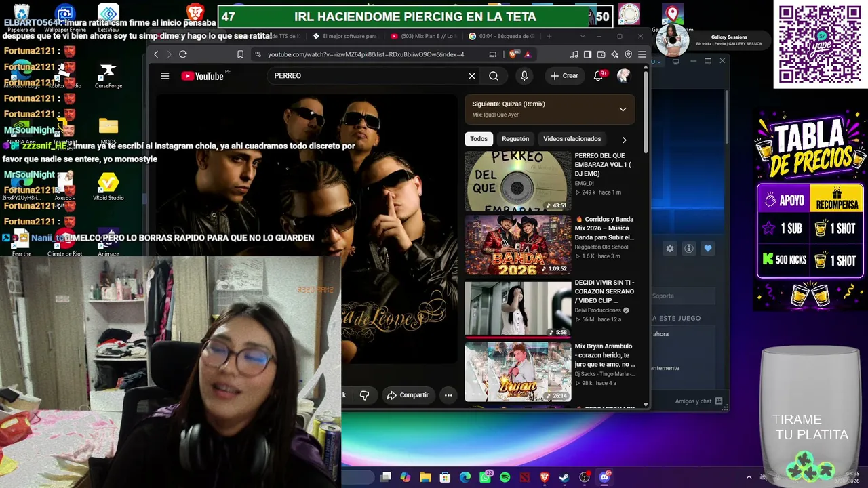Open the info icon in Steam window
The height and width of the screenshot is (488, 868).
point(689,249)
